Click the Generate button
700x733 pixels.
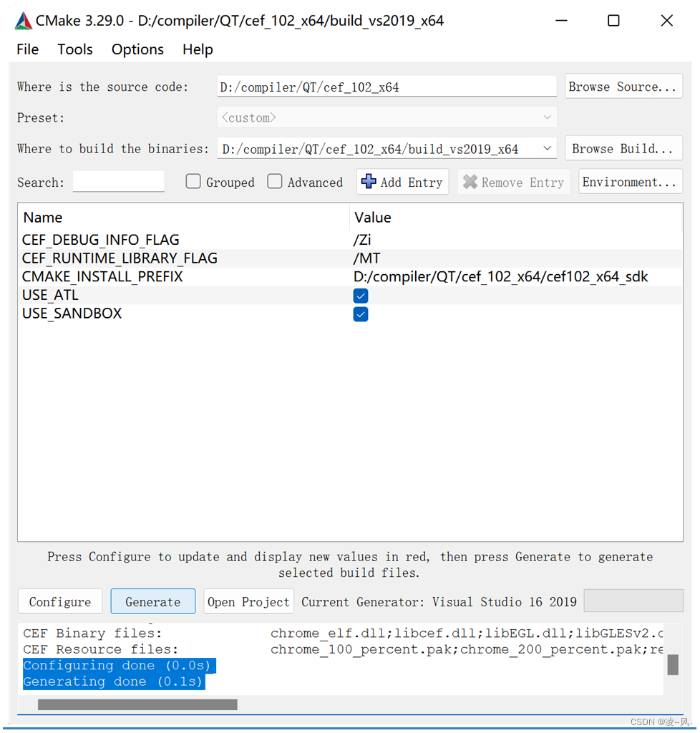click(x=152, y=601)
